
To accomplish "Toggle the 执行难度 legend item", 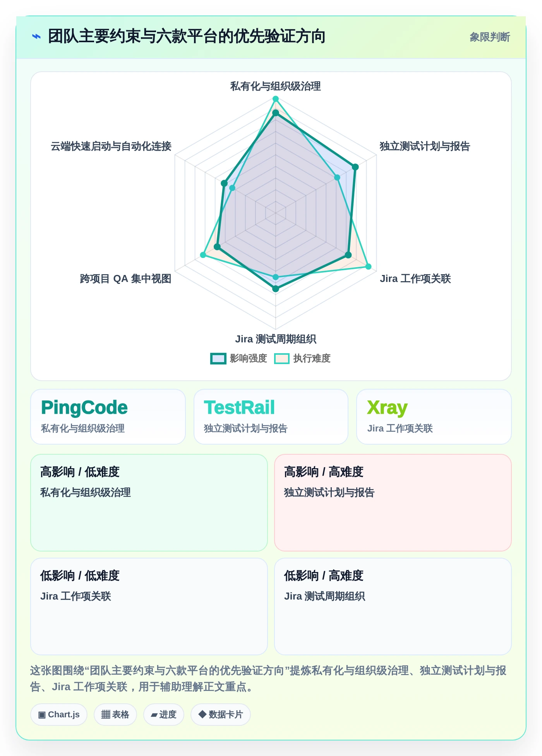I will [x=302, y=359].
